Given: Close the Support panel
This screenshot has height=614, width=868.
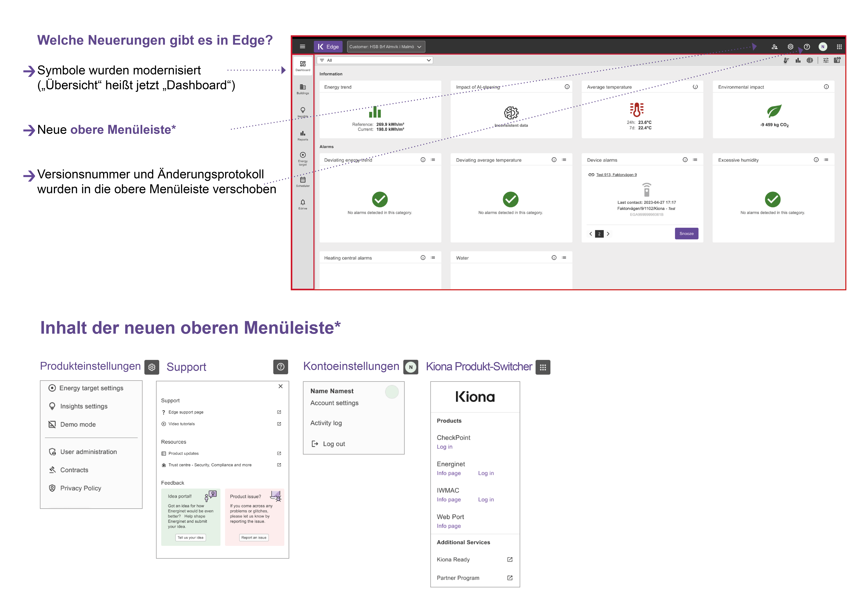Looking at the screenshot, I should [280, 386].
